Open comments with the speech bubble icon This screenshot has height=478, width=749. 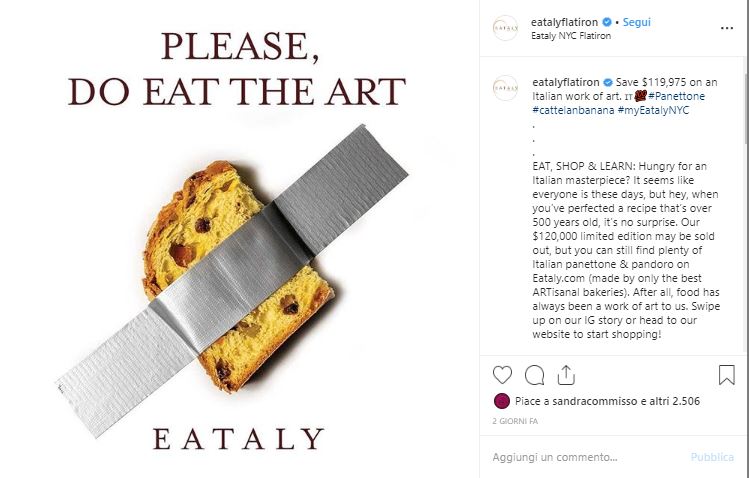[534, 375]
